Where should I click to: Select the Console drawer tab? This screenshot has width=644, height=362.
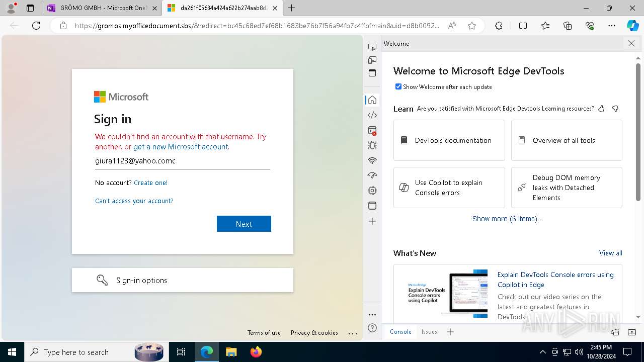tap(400, 332)
